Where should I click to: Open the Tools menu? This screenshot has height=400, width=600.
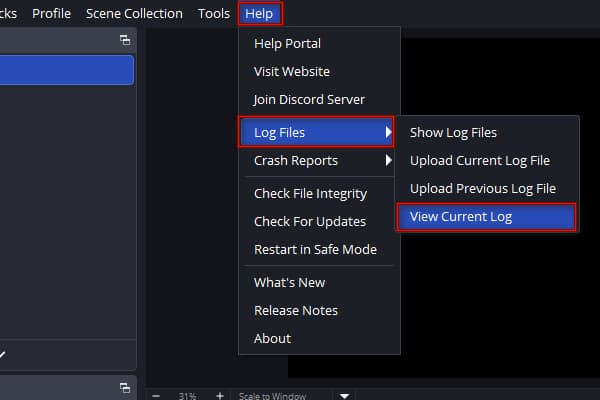(214, 14)
